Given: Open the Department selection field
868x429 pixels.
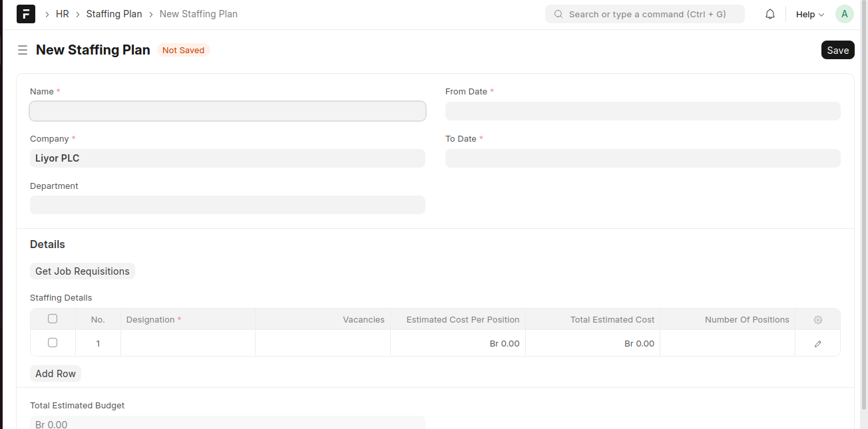Looking at the screenshot, I should click(227, 205).
